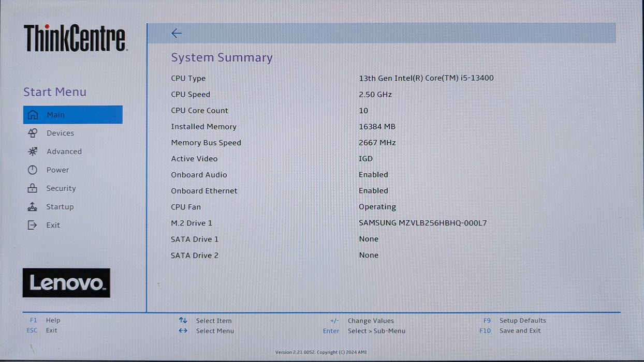
Task: Click the Start Menu heading
Action: coord(55,92)
